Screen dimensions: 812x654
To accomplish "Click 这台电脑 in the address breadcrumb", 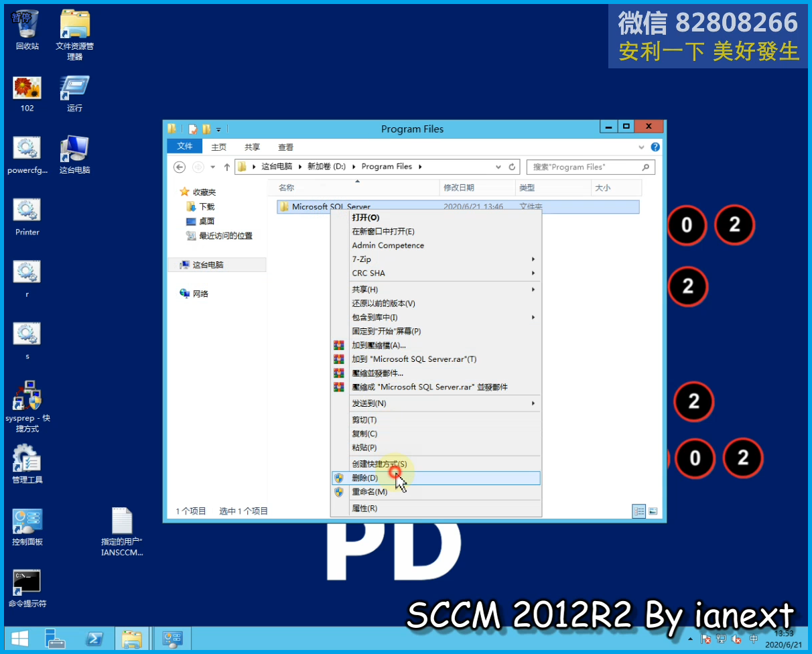I will [277, 167].
